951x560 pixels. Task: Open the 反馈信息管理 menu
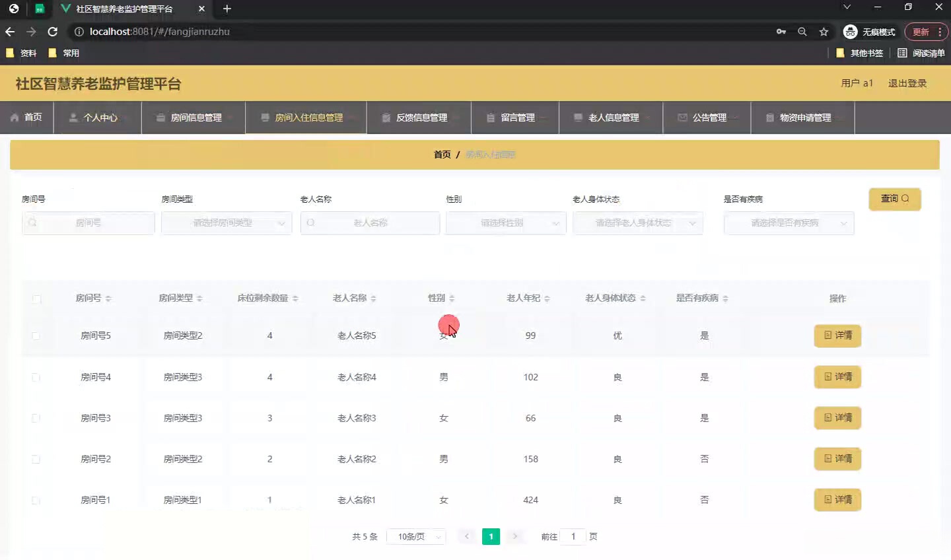point(419,118)
